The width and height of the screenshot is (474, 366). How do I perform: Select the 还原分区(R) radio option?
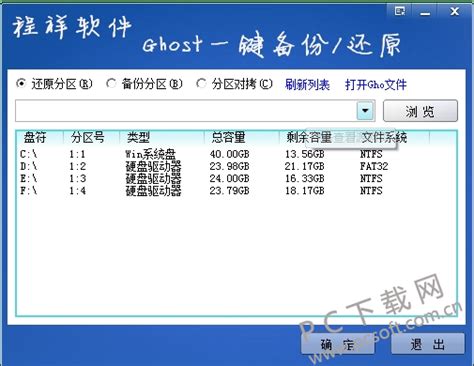54,84
